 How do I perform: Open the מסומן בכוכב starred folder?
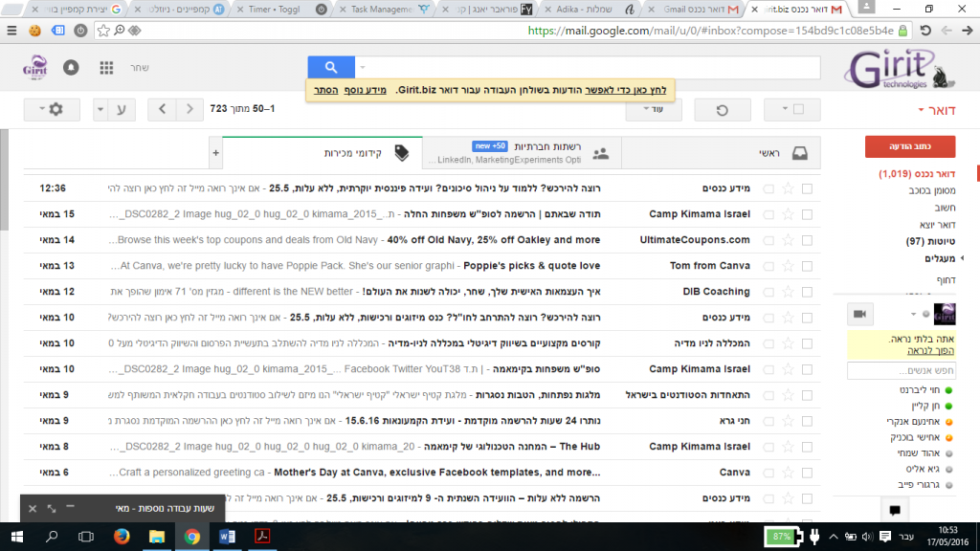pyautogui.click(x=932, y=190)
